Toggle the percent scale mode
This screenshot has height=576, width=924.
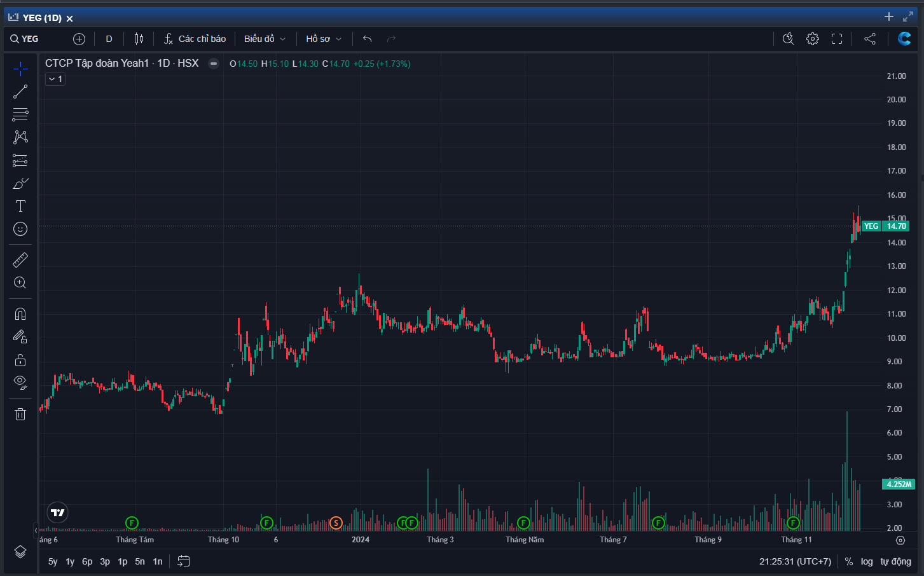[x=849, y=561]
